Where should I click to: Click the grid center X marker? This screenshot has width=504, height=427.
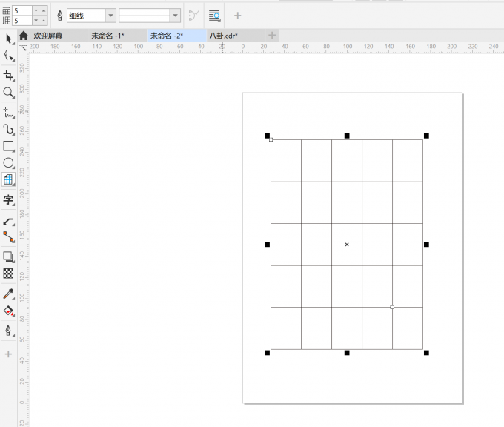tap(347, 245)
